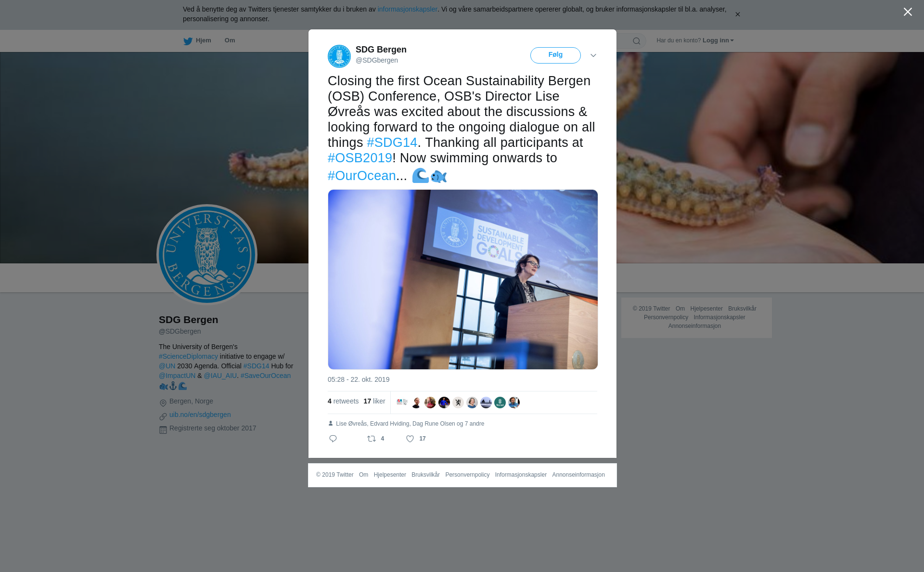The height and width of the screenshot is (572, 924).
Task: Open the #OSB2019 hashtag link
Action: pyautogui.click(x=360, y=158)
